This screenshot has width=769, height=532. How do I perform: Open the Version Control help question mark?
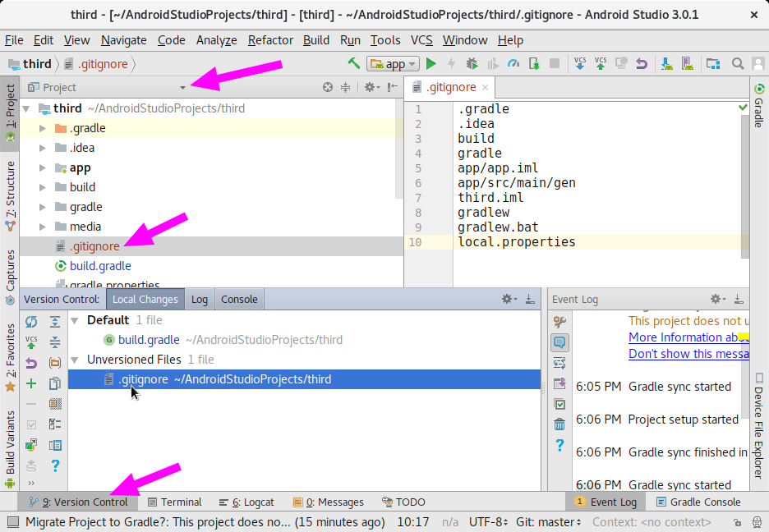tap(55, 465)
